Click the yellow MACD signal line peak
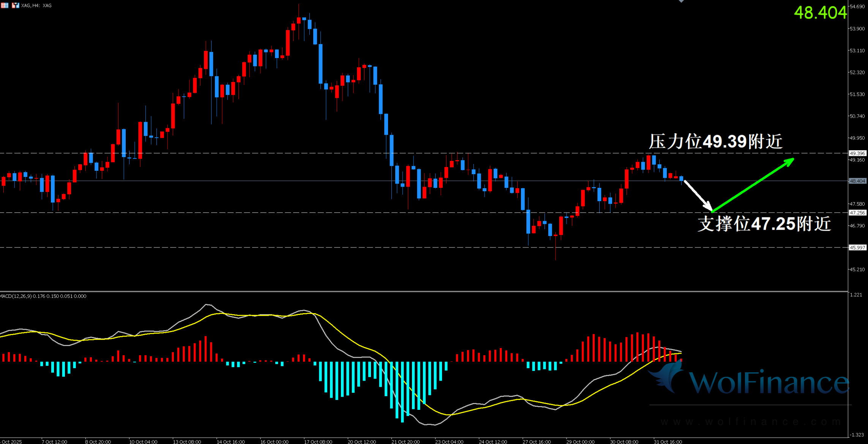868x444 pixels. 309,313
